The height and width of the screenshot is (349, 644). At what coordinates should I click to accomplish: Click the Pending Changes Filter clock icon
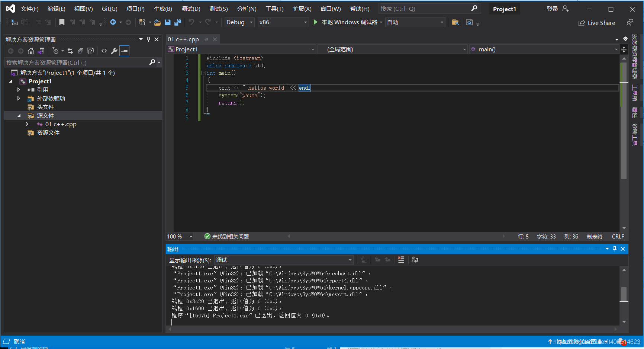[x=55, y=51]
